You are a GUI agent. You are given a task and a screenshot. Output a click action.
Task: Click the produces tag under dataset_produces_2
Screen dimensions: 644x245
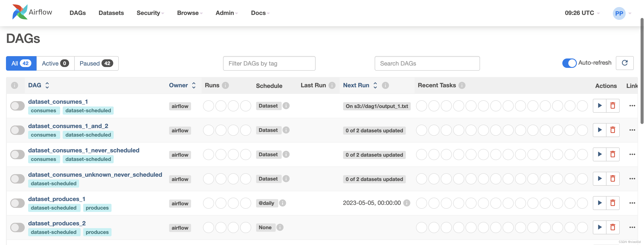point(97,232)
